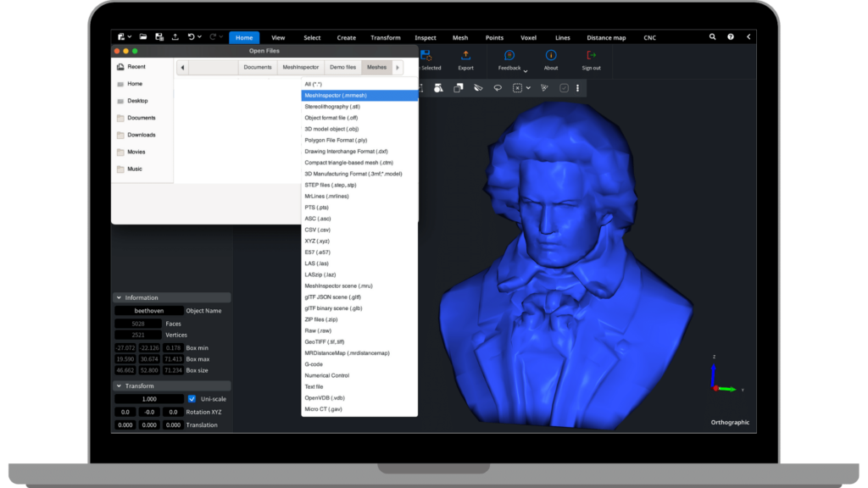Click the Sign out icon
Image resolution: width=868 pixels, height=488 pixels.
(x=591, y=56)
